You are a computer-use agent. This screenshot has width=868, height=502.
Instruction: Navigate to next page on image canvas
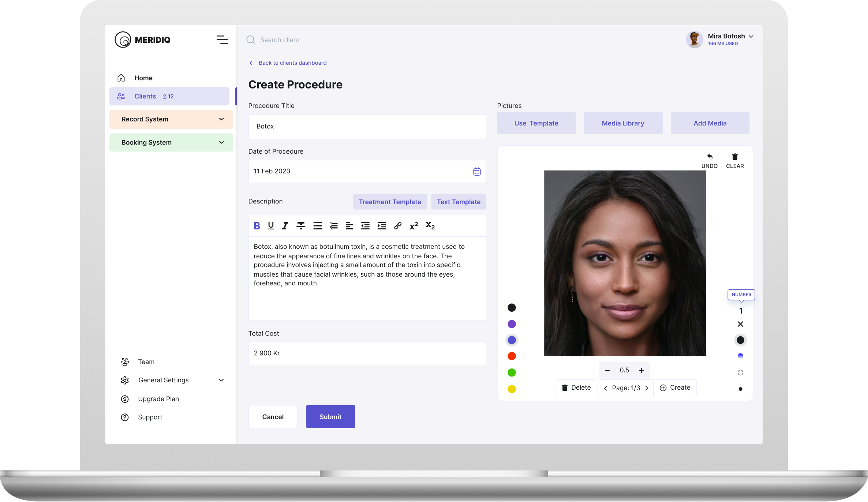pyautogui.click(x=646, y=387)
